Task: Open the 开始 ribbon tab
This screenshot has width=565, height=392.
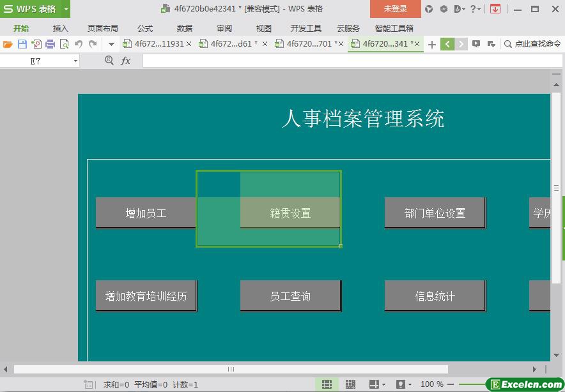Action: [21, 29]
